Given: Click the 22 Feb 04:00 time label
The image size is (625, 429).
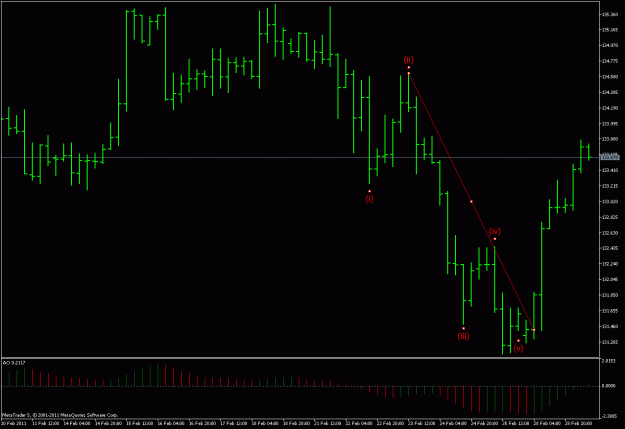Looking at the screenshot, I should (359, 423).
